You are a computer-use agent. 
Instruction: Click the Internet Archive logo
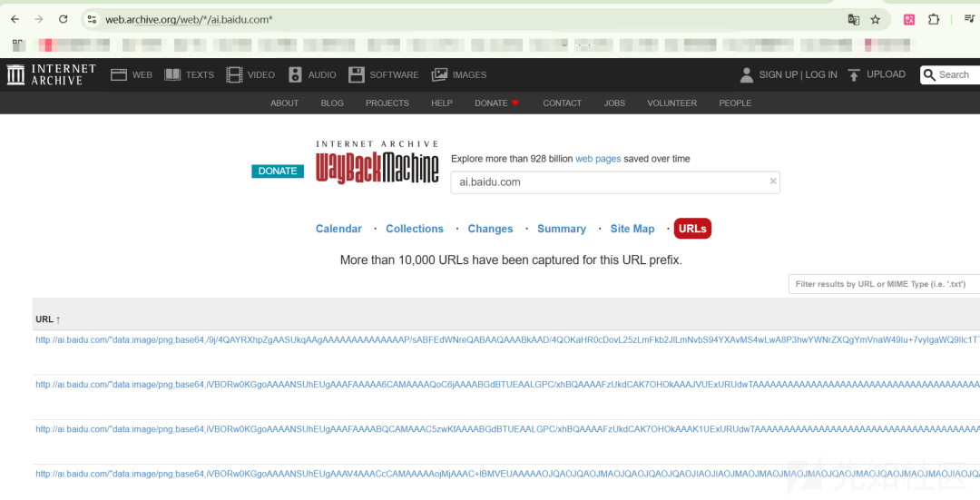pyautogui.click(x=51, y=74)
